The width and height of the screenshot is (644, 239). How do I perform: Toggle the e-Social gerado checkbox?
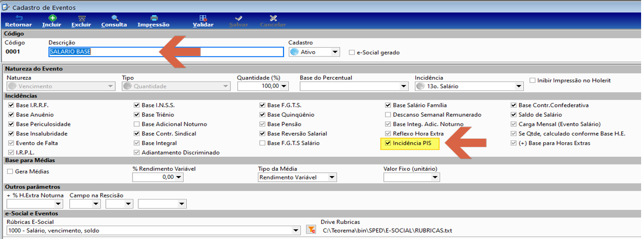[352, 52]
